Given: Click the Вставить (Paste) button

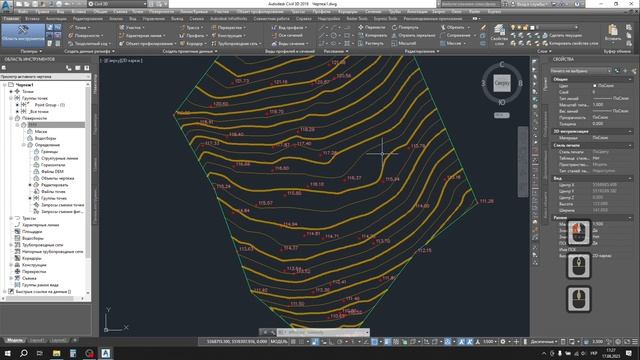Looking at the screenshot, I should pyautogui.click(x=613, y=33).
